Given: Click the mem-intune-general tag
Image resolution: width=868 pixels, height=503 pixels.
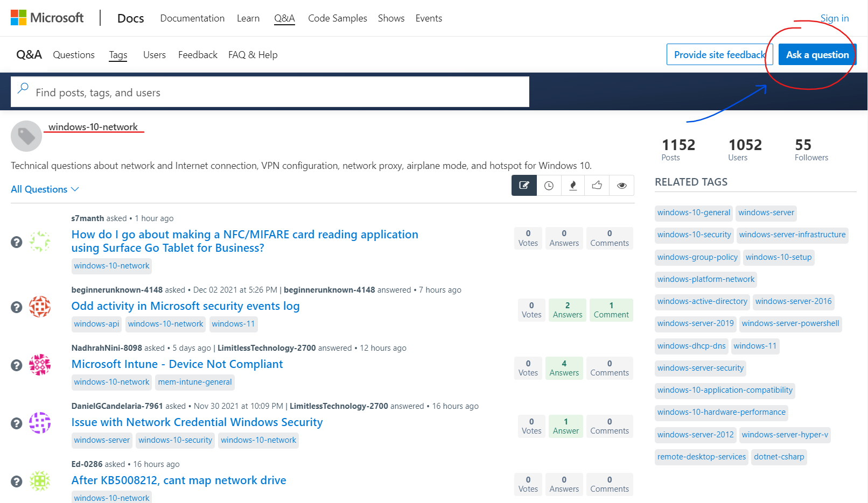Looking at the screenshot, I should click(x=195, y=382).
